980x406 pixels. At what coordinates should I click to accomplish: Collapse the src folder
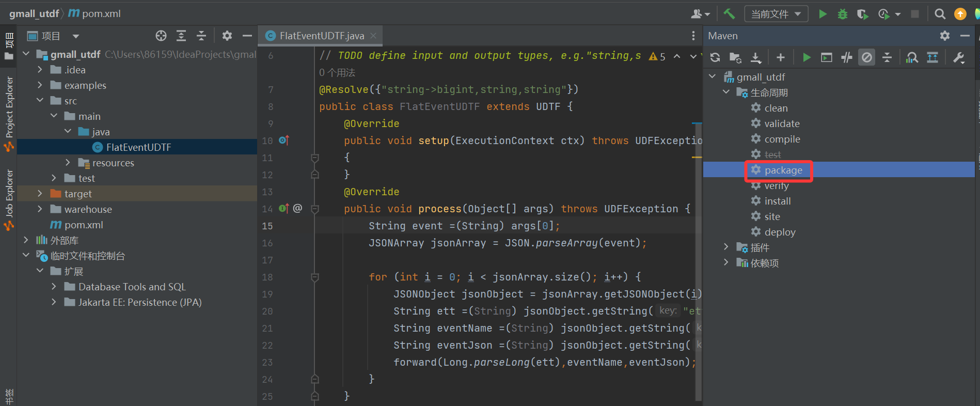[x=40, y=100]
